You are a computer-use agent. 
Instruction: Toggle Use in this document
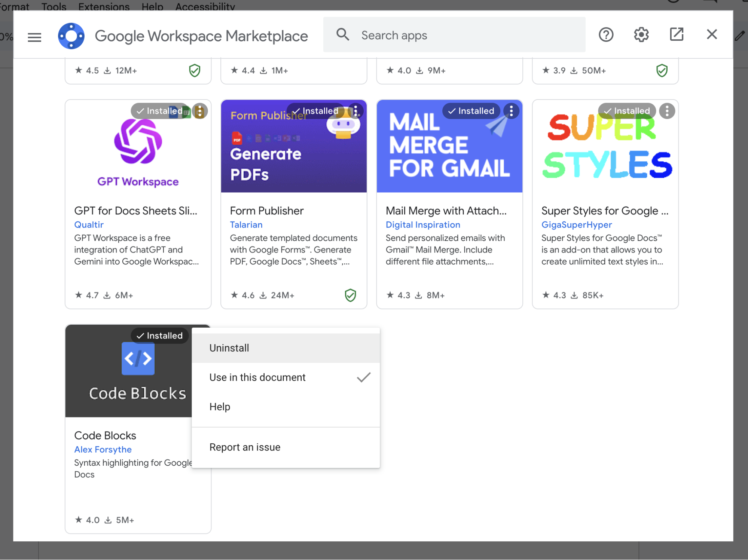(x=286, y=377)
